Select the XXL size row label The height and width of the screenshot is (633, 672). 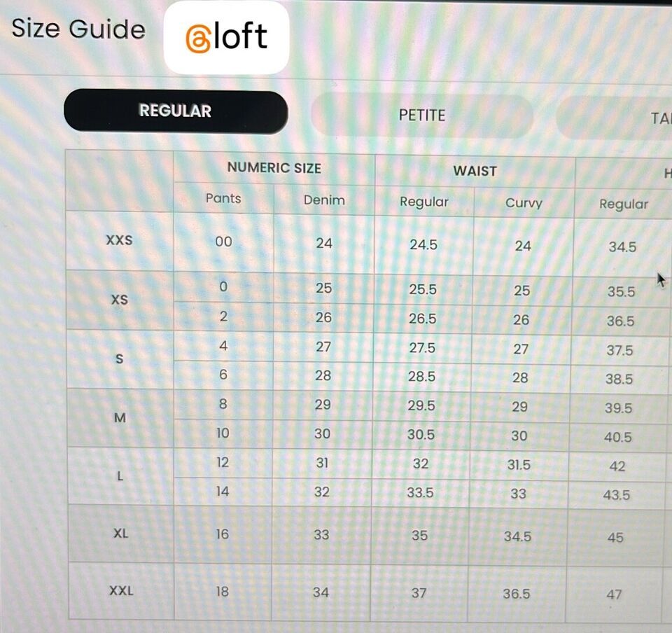click(121, 591)
